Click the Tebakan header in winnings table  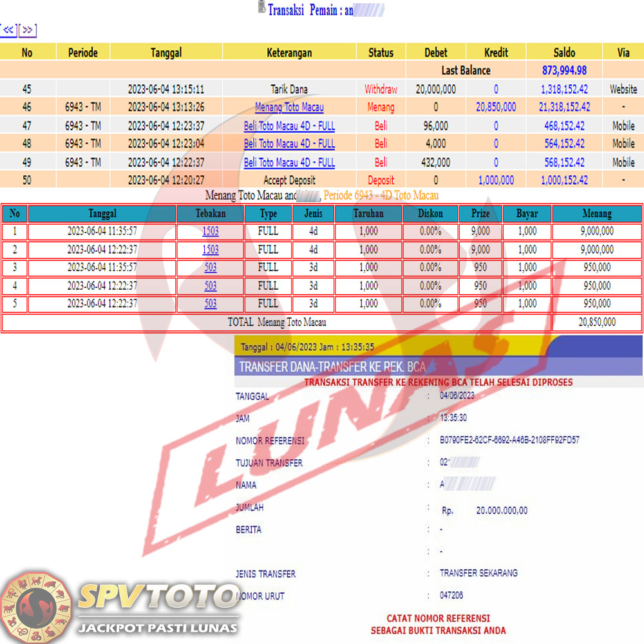pos(211,213)
